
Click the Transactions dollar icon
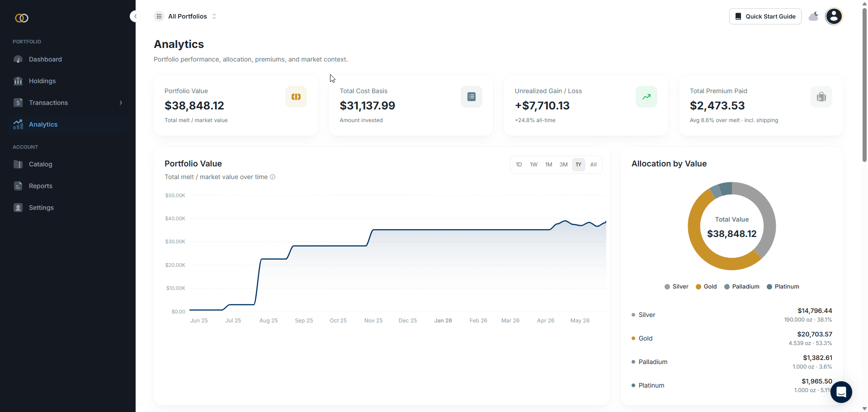[x=18, y=103]
